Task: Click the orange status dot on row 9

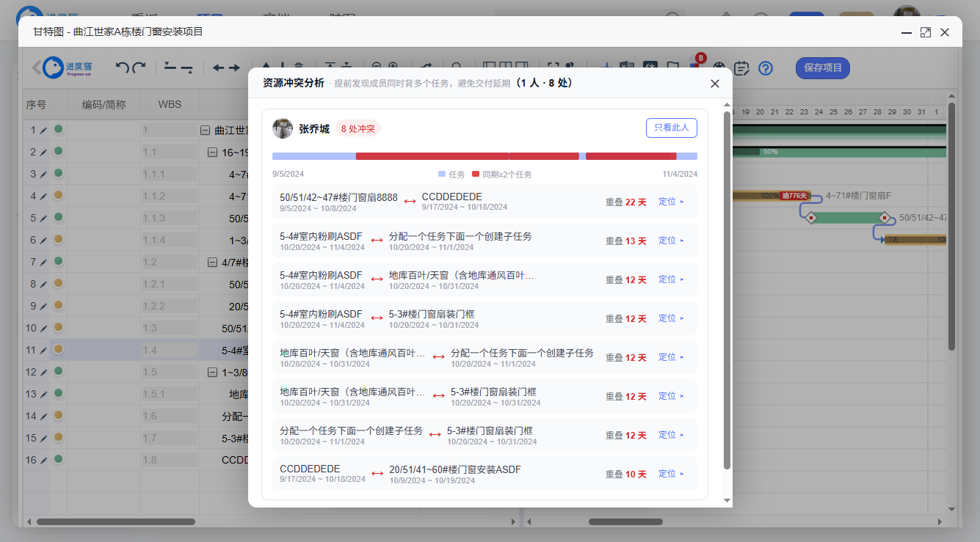Action: click(58, 305)
